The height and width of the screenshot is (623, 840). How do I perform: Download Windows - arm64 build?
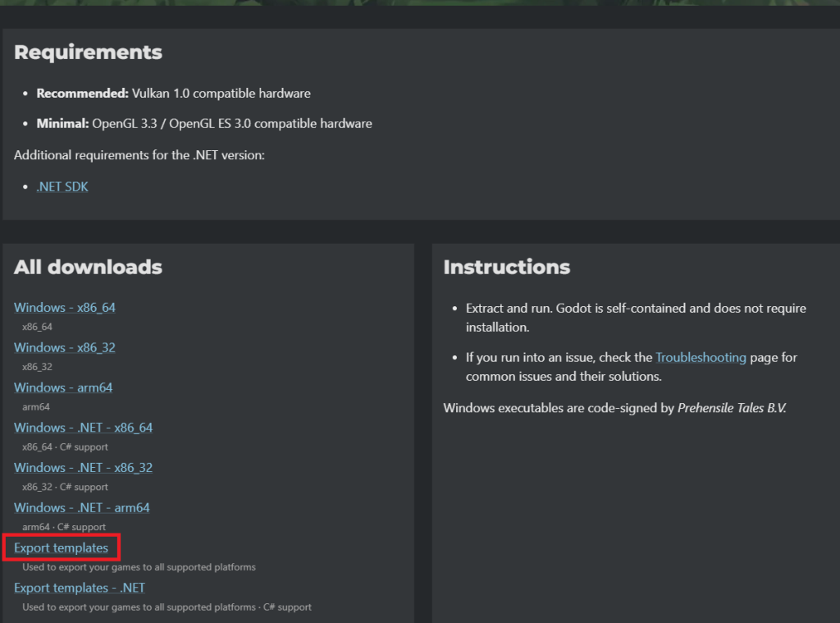click(63, 387)
